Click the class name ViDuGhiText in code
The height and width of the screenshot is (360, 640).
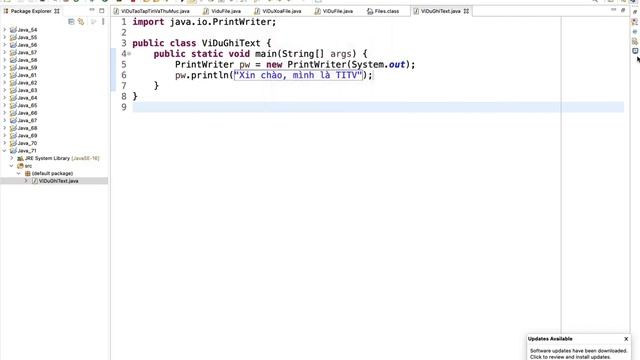[231, 43]
